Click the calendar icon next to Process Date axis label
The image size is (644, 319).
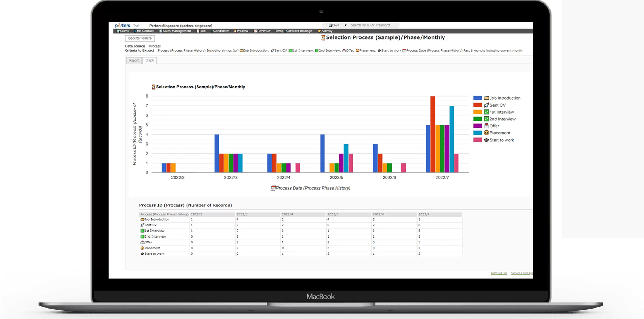273,188
